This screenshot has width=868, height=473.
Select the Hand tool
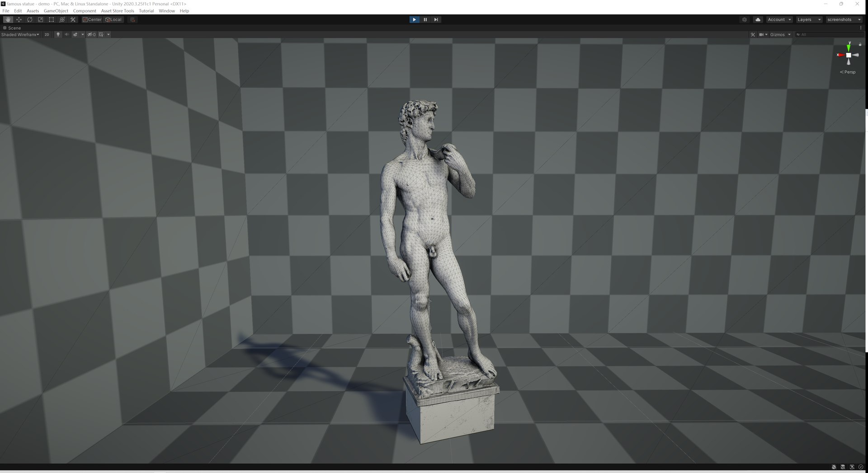click(8, 19)
